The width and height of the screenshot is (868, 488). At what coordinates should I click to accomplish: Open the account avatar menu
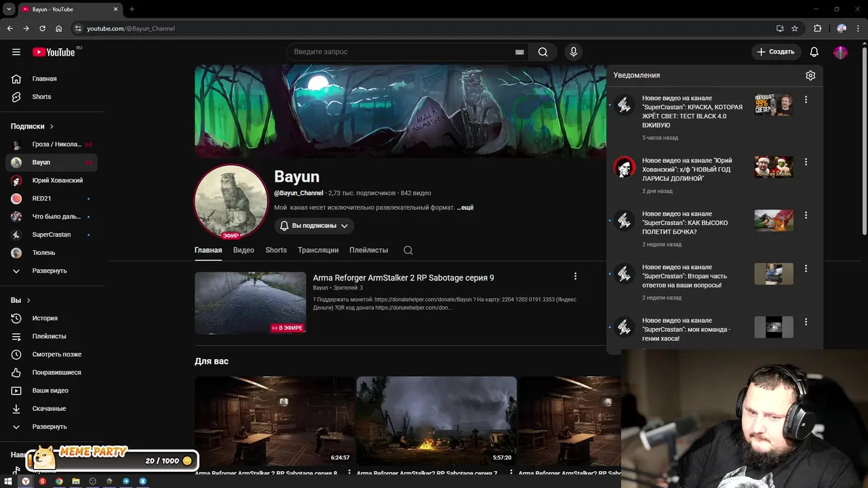[x=841, y=52]
